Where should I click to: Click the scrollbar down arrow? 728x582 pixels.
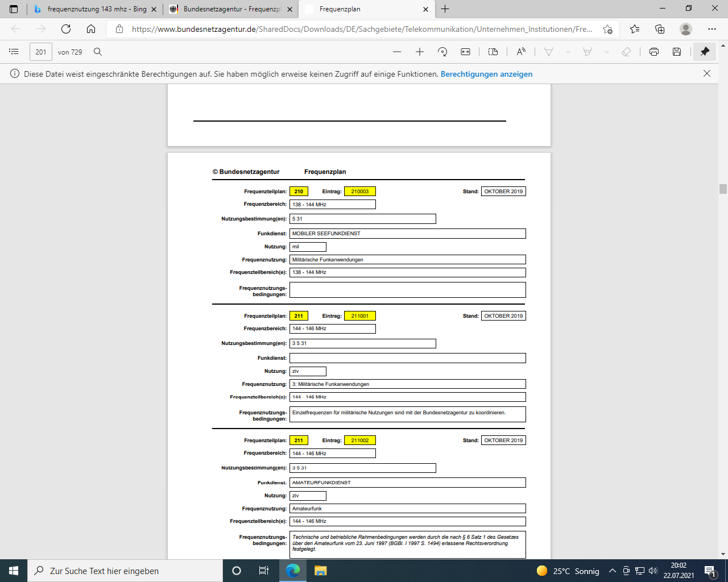(x=723, y=554)
